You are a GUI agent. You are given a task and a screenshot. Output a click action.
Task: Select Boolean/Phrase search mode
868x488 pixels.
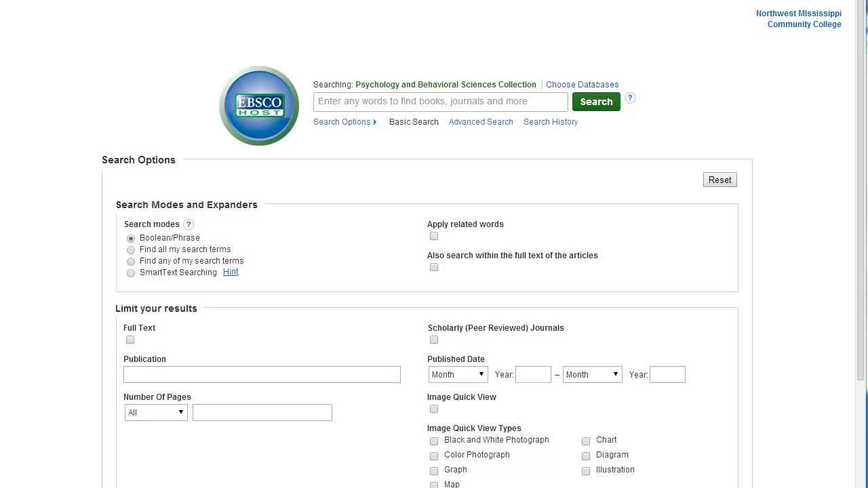(131, 239)
